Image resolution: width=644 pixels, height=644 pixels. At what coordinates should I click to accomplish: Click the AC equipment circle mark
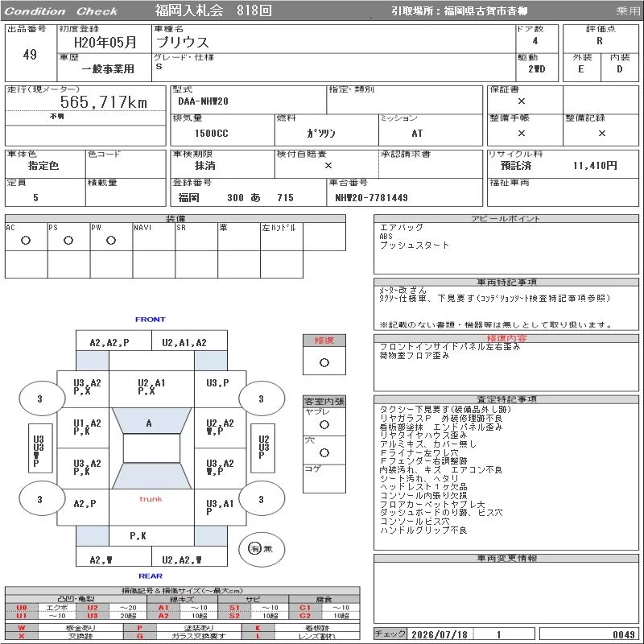26,241
